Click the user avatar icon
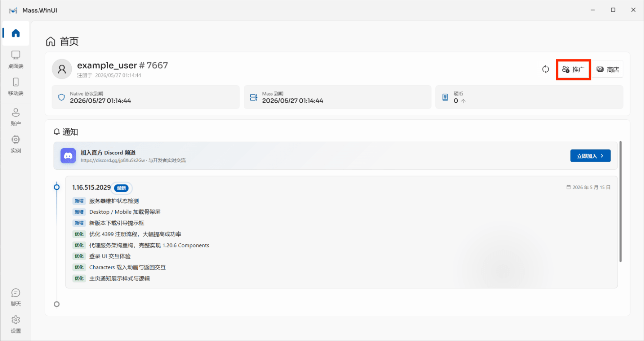 (x=62, y=69)
